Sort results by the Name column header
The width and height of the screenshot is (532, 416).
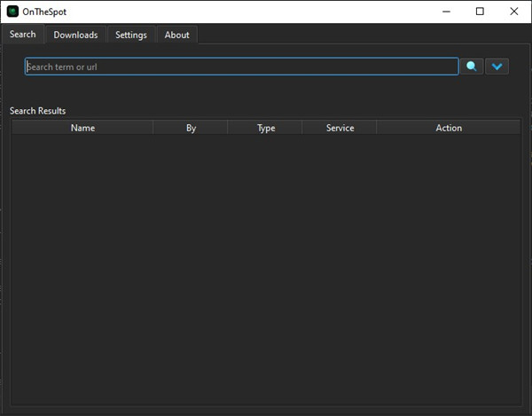coord(82,128)
